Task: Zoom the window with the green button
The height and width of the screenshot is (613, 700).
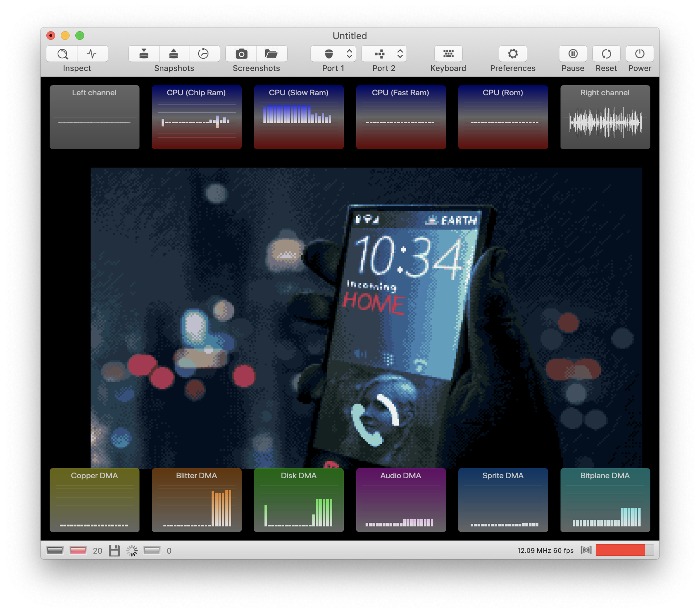Action: click(80, 36)
